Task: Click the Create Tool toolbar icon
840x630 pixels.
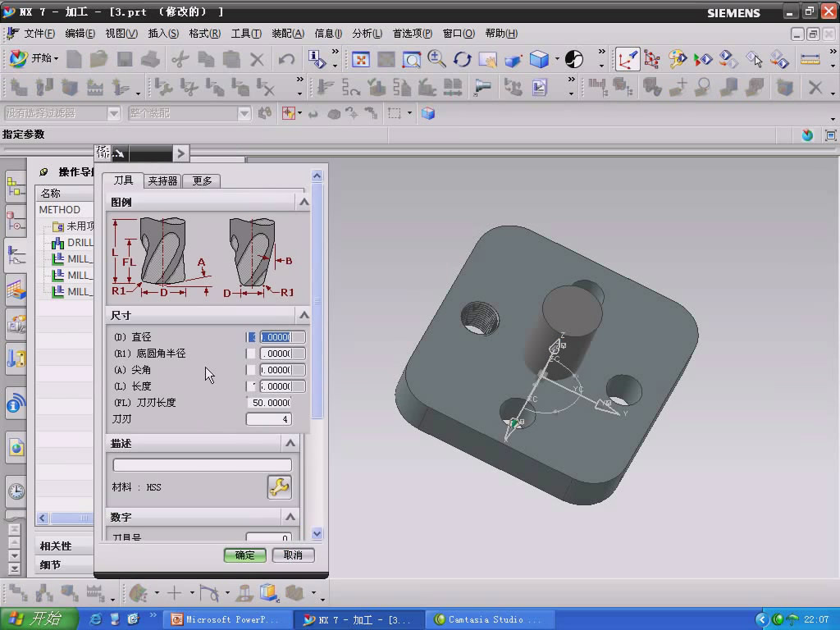Action: (44, 87)
